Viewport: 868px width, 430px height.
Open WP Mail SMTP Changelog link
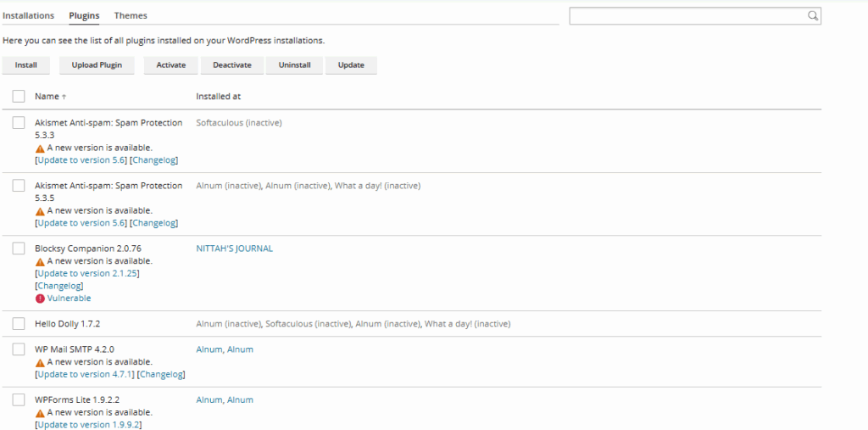(x=159, y=375)
